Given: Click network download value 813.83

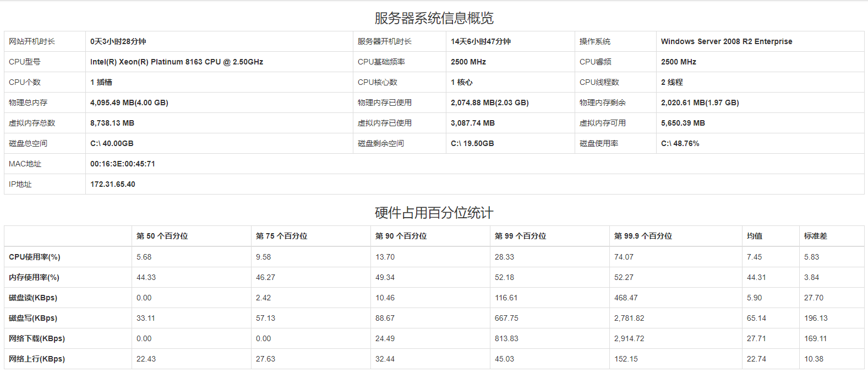Looking at the screenshot, I should click(x=506, y=338).
